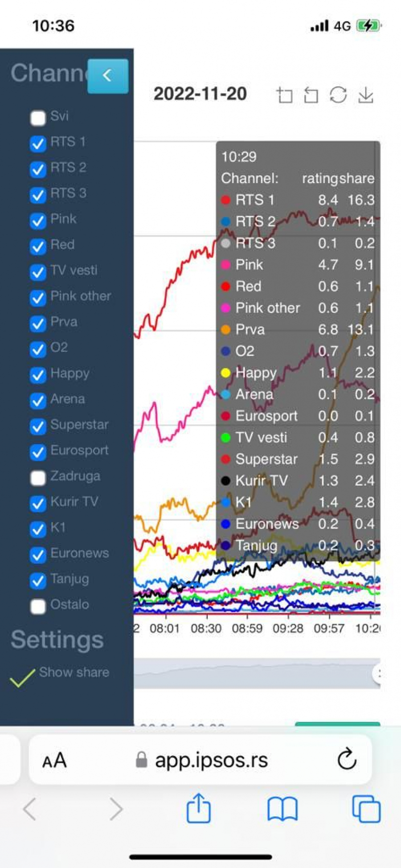
Task: Uncheck the RTS 1 channel
Action: (38, 143)
